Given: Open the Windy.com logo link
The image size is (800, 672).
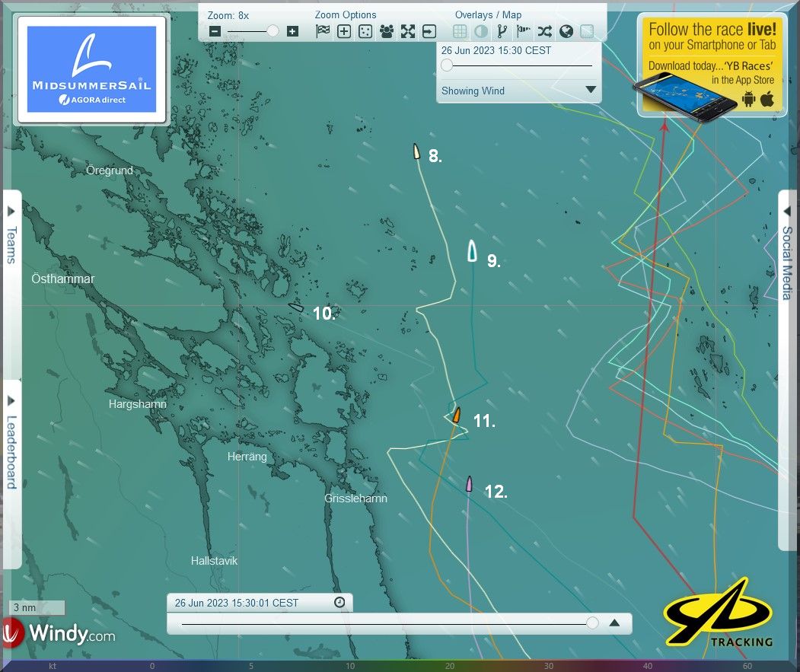Looking at the screenshot, I should tap(59, 632).
